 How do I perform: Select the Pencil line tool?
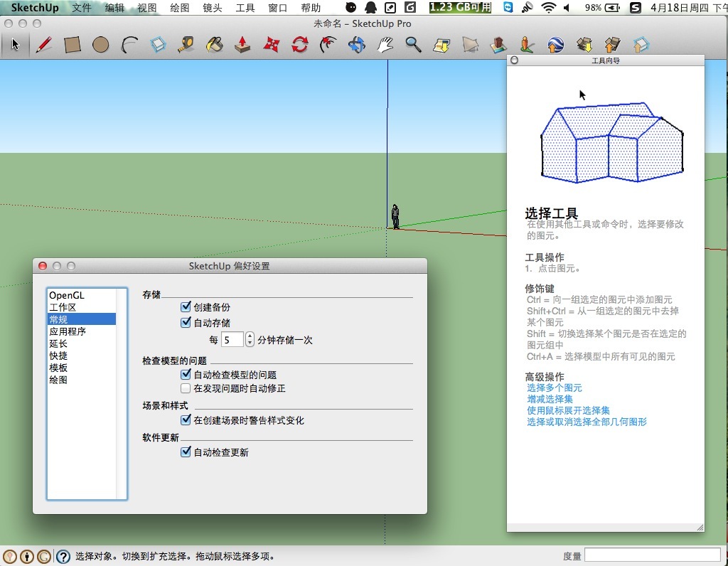(x=43, y=45)
